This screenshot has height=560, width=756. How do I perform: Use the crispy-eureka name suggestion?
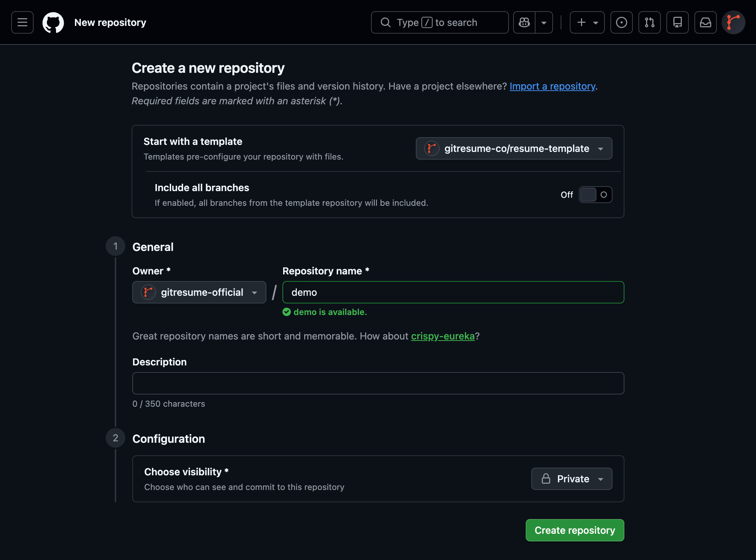[443, 336]
